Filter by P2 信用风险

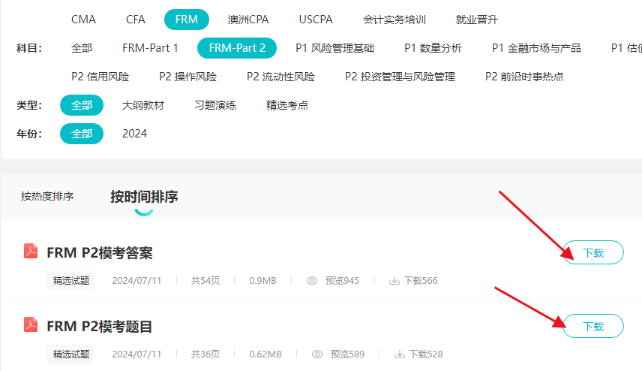[100, 77]
